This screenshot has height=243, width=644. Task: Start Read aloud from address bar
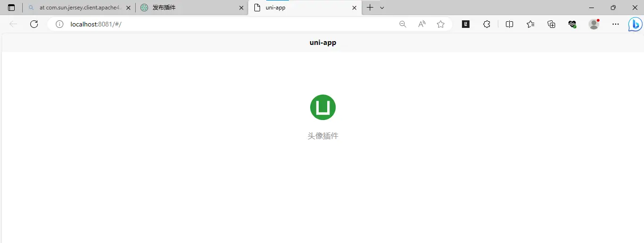coord(422,24)
